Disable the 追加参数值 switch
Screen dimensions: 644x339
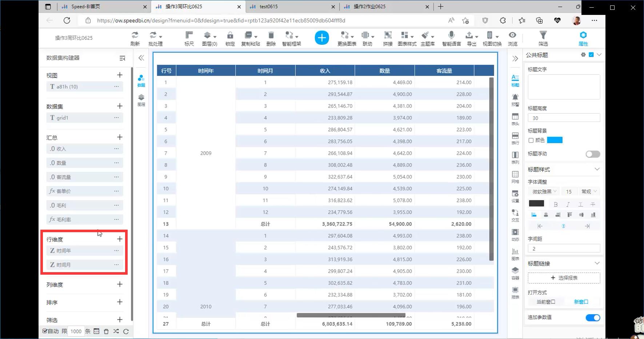point(592,318)
